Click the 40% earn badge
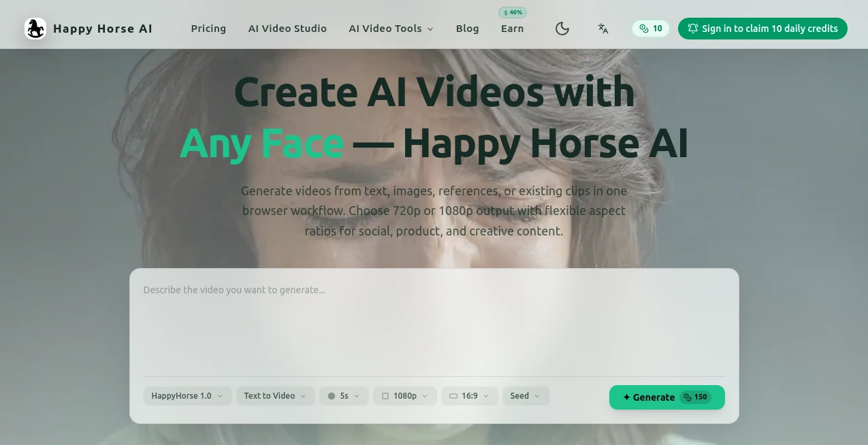This screenshot has height=445, width=868. click(513, 12)
